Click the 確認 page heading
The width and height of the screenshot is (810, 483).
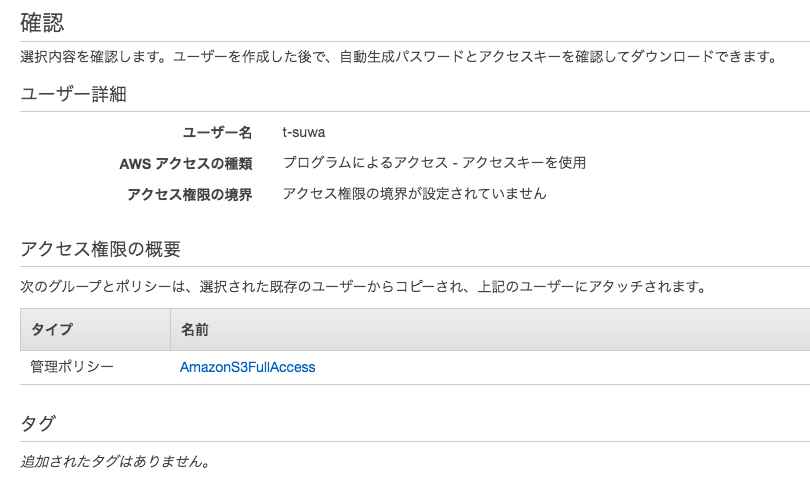tap(43, 21)
